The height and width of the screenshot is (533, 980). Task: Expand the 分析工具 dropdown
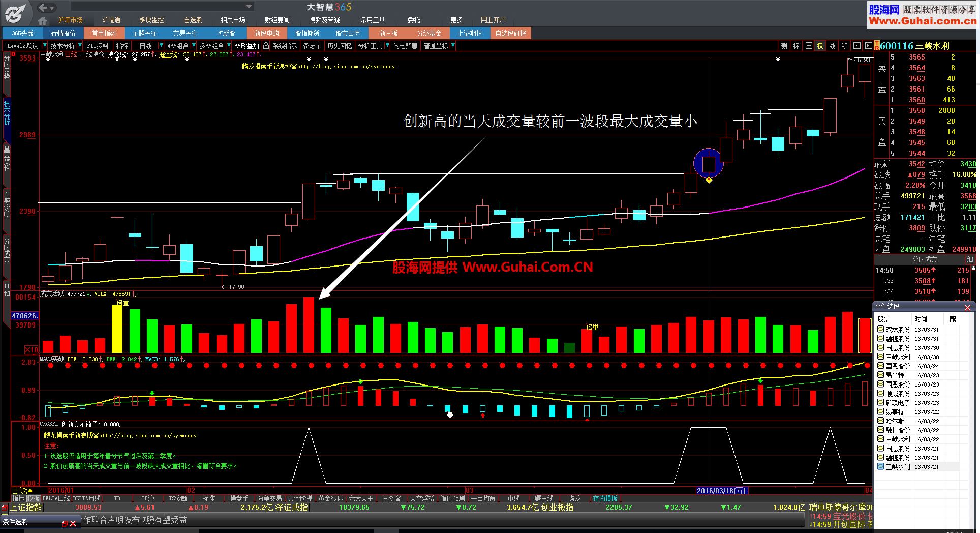[x=387, y=46]
